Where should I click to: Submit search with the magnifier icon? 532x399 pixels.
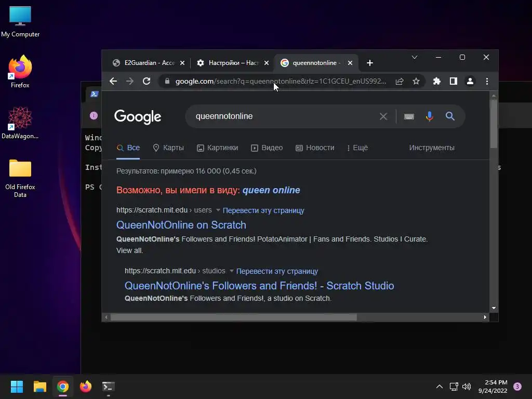(x=450, y=116)
